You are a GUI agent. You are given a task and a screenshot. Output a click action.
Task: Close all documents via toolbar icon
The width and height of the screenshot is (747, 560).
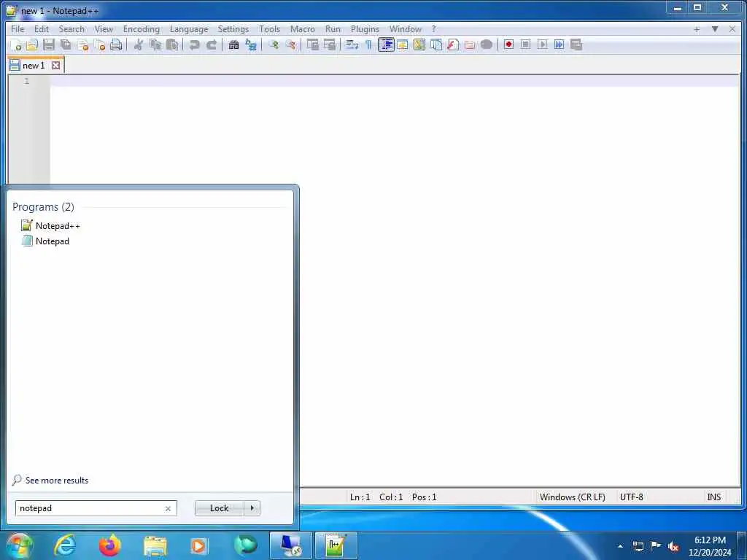99,44
